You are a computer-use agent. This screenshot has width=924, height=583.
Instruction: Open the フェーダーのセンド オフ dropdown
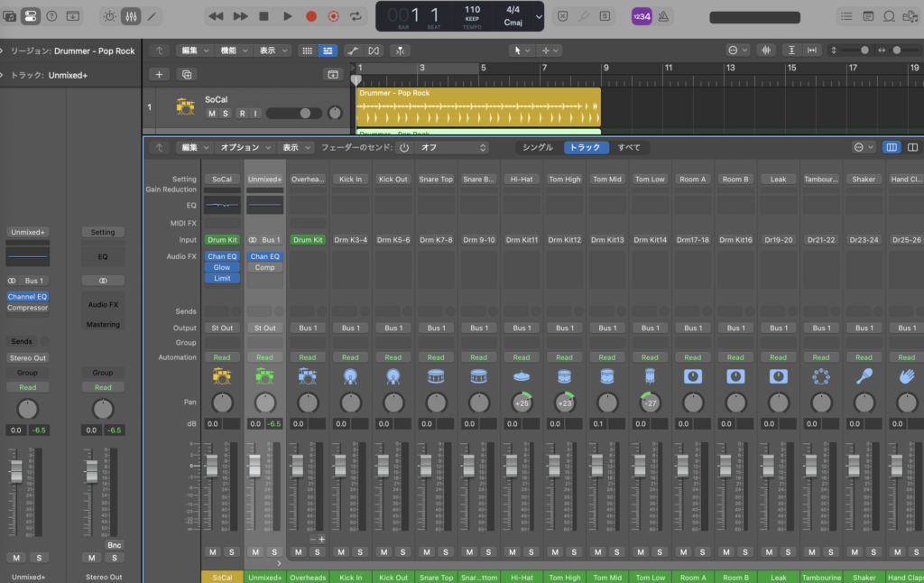(x=453, y=147)
